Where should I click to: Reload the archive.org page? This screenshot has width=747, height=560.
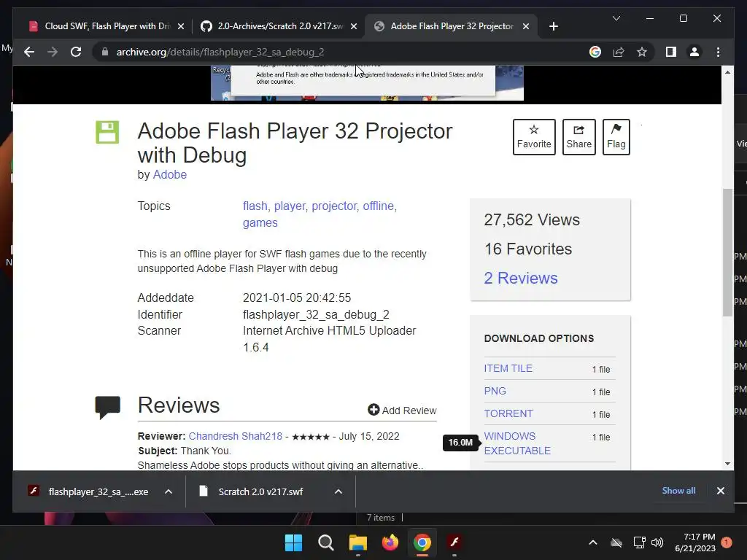76,52
